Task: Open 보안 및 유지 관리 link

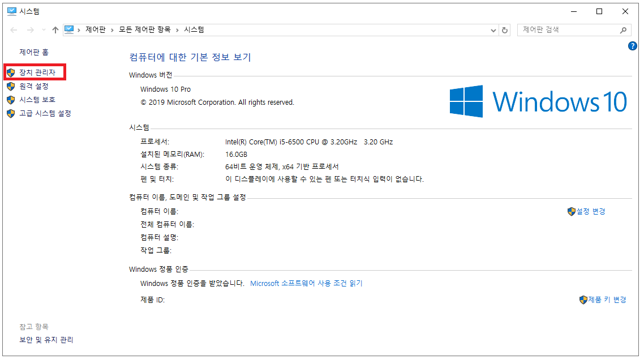Action: [x=46, y=340]
